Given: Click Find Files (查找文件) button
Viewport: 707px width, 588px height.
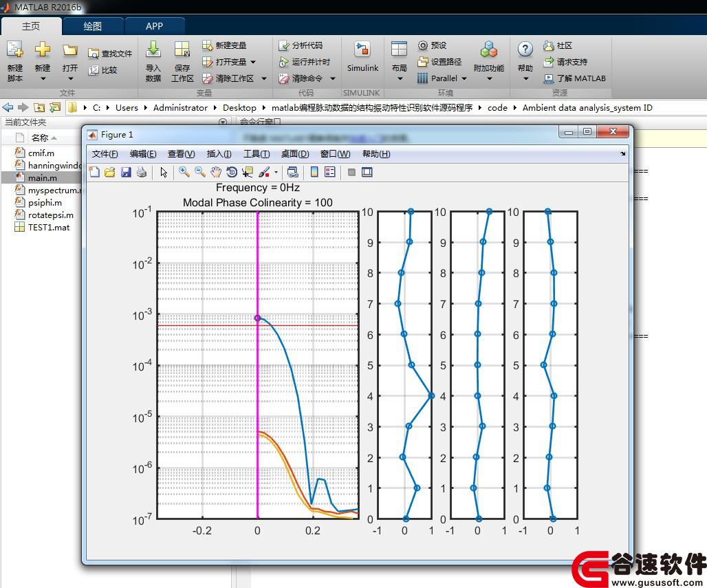Looking at the screenshot, I should [109, 54].
